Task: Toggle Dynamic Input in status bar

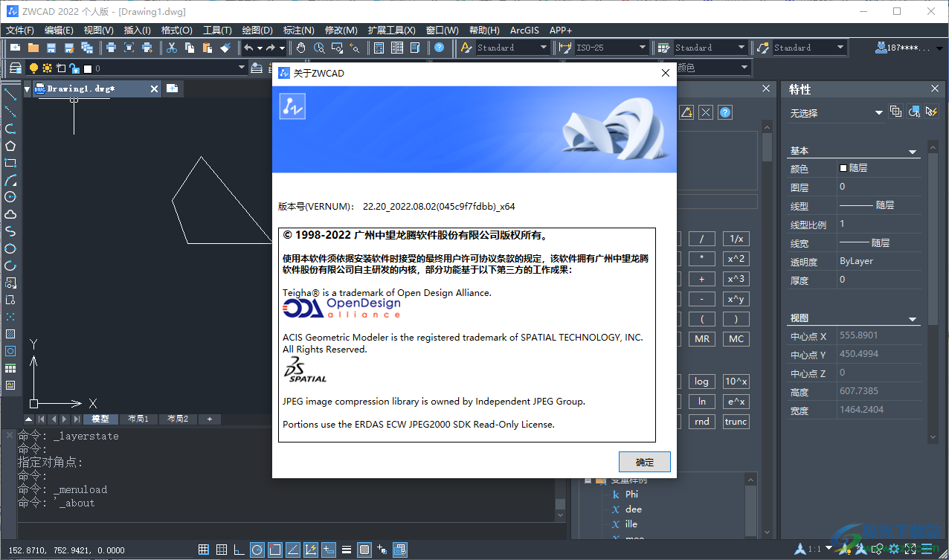Action: (329, 550)
